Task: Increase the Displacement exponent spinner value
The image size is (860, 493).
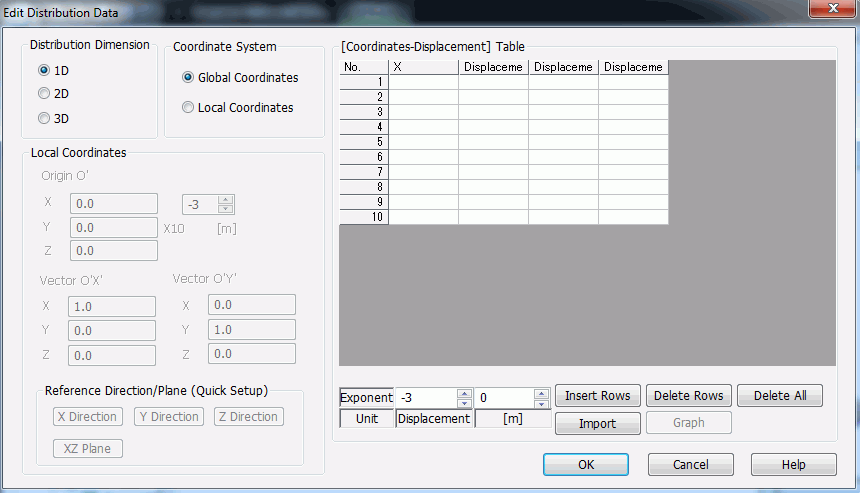Action: coord(541,393)
